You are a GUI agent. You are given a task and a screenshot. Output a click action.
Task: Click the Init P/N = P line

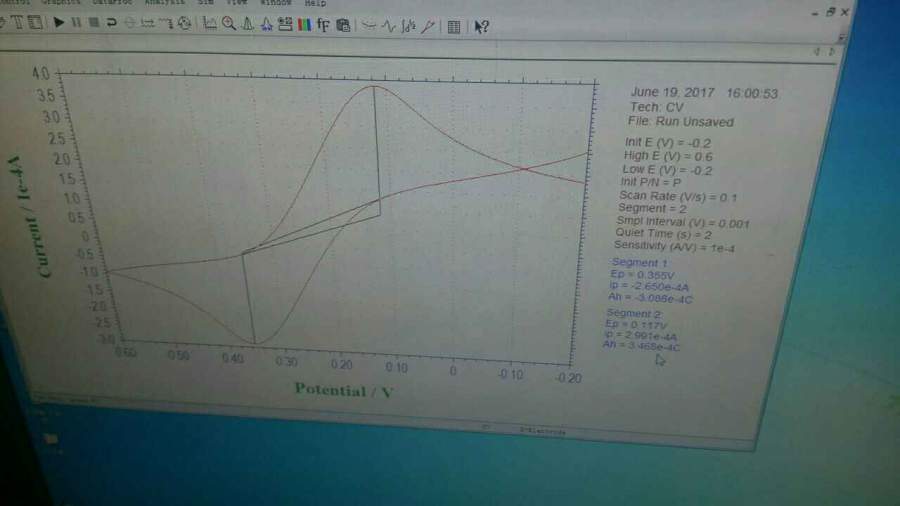650,182
